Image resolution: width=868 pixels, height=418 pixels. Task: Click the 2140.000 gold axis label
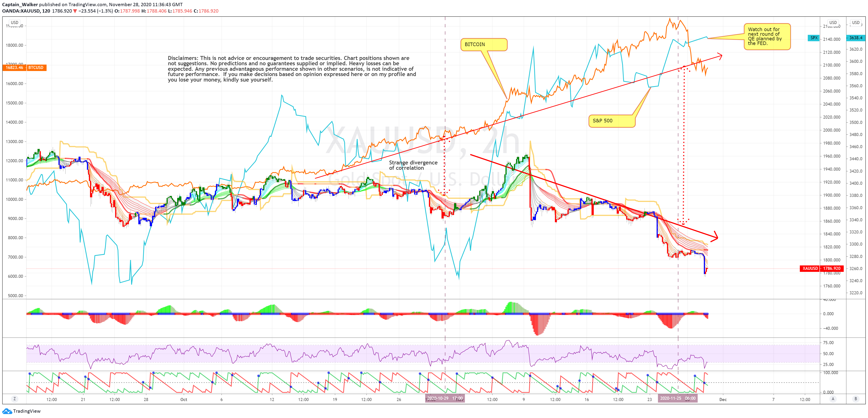click(x=832, y=39)
